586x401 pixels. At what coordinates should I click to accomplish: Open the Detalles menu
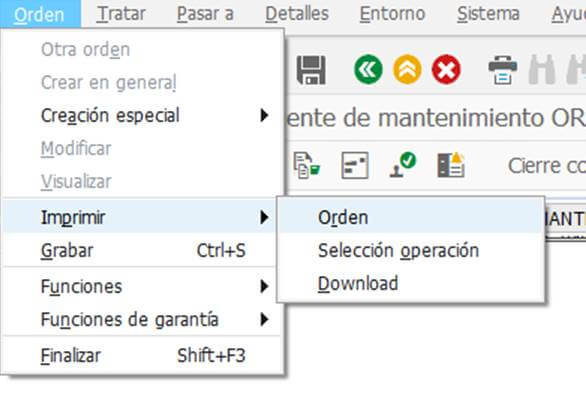tap(297, 14)
